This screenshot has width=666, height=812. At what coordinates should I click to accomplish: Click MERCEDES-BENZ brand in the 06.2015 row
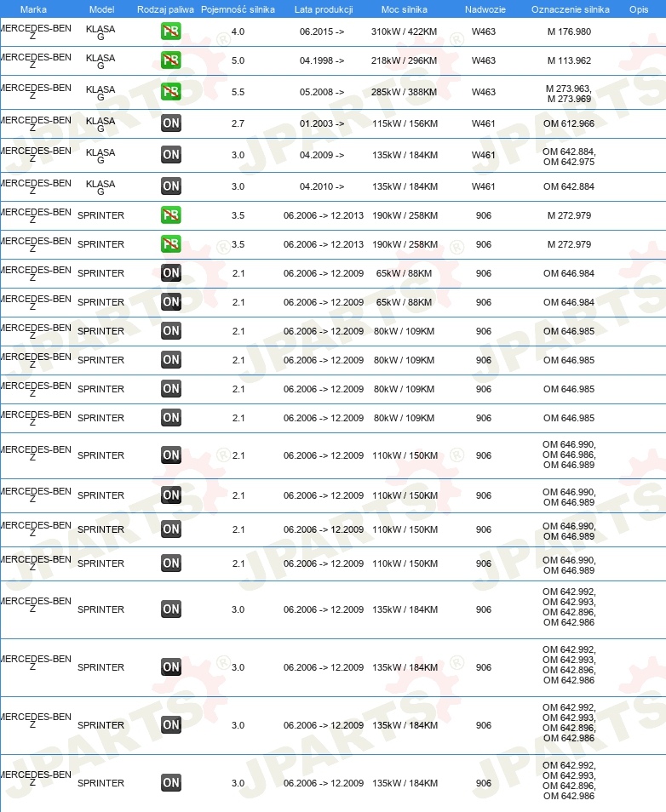(x=35, y=31)
